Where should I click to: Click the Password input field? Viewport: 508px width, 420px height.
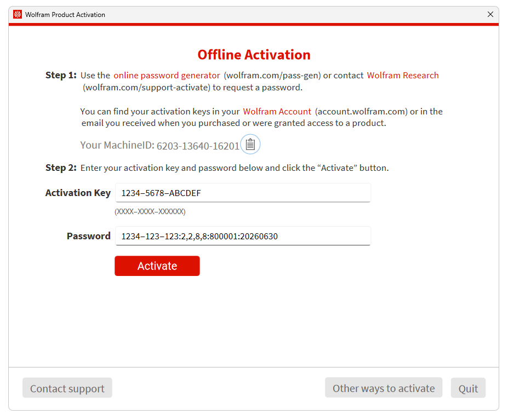[243, 236]
